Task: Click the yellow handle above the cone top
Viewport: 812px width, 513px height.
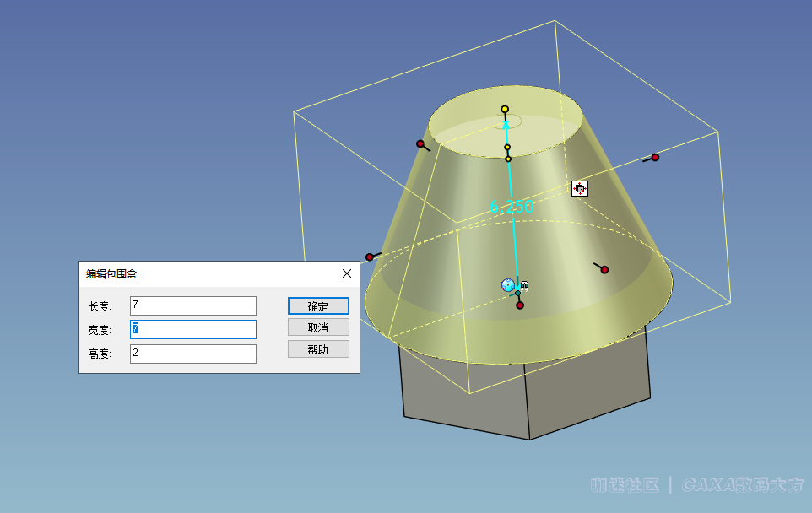Action: click(505, 109)
